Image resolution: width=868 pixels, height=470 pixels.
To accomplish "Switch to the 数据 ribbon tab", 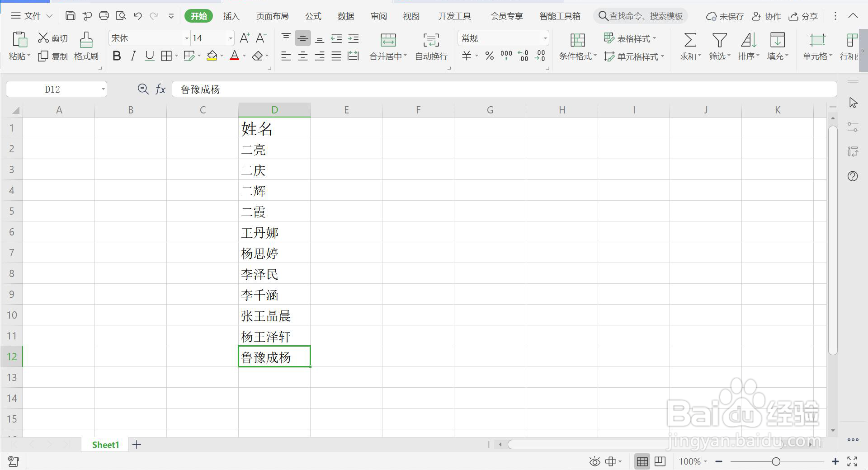I will (x=345, y=16).
